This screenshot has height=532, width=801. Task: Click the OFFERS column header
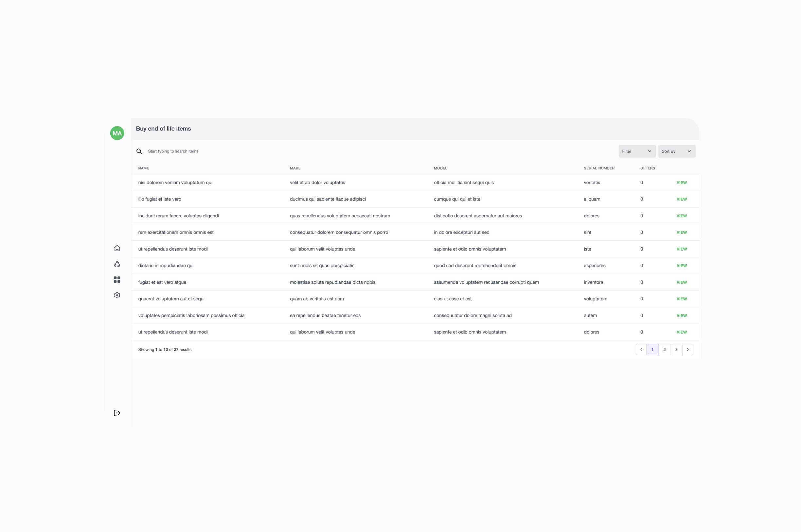[x=648, y=168]
